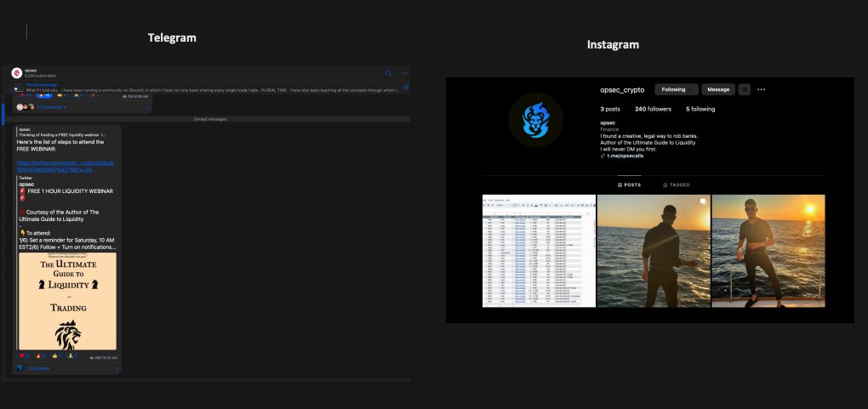This screenshot has height=409, width=868.
Task: Open the Telegram pinned messages list icon
Action: 406,87
